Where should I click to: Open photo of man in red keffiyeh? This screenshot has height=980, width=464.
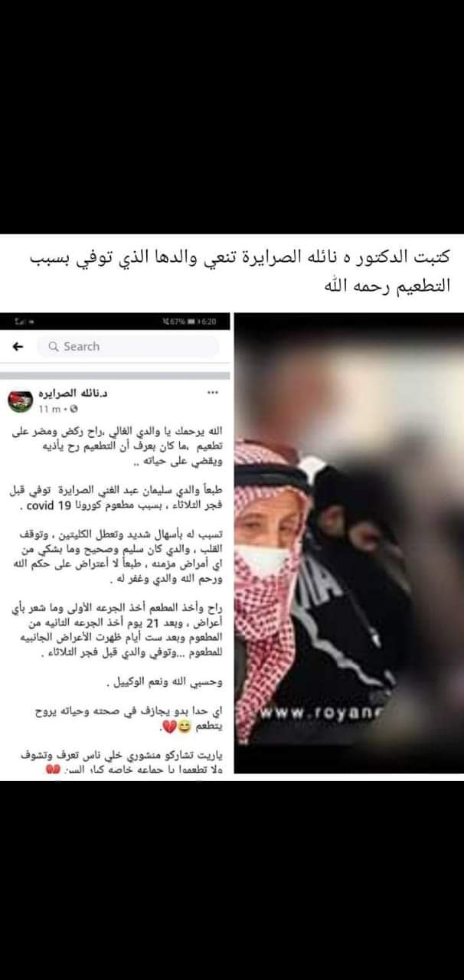click(348, 541)
